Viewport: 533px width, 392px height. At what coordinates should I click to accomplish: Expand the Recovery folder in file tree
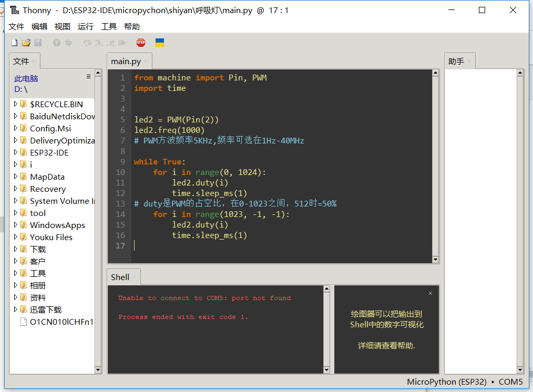tap(16, 189)
